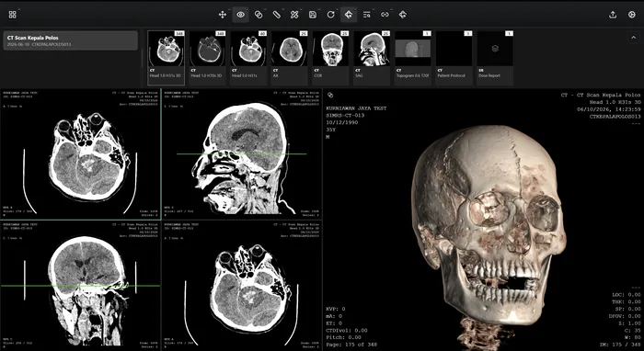Select the ruler measurement tool

coord(276,15)
